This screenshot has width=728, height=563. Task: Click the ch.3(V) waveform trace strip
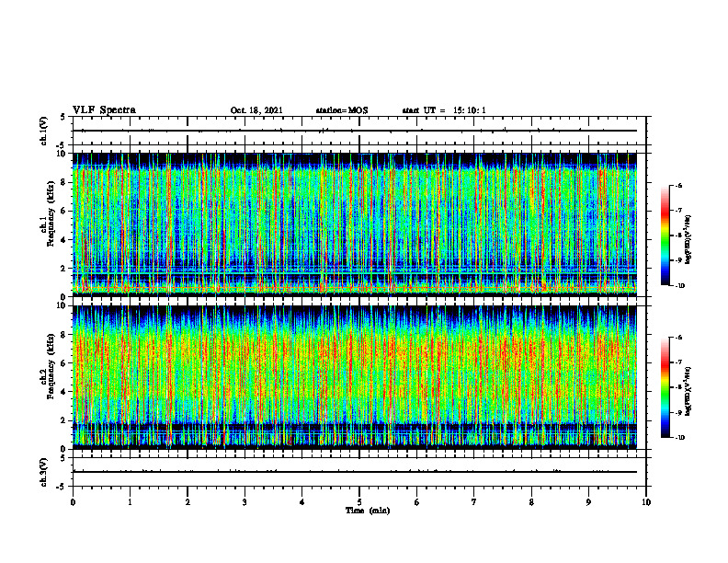[x=355, y=472]
